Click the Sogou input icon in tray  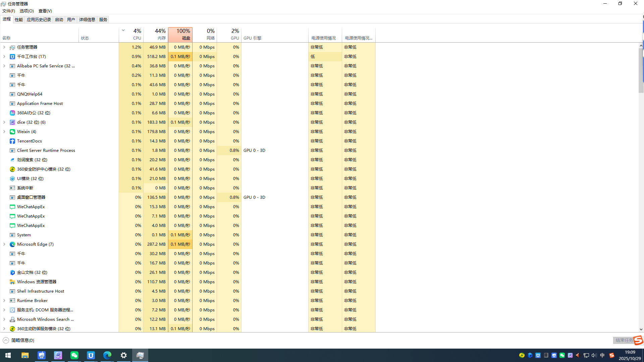tap(611, 355)
